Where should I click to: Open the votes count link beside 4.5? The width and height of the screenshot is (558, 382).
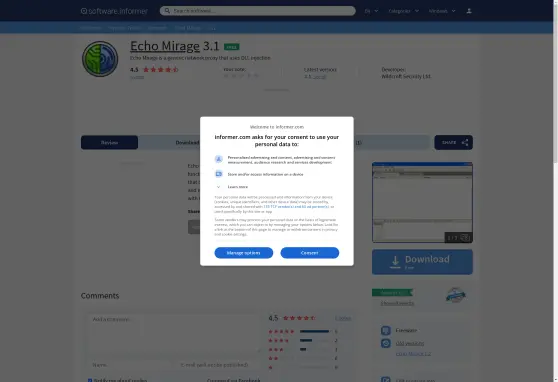pos(343,318)
